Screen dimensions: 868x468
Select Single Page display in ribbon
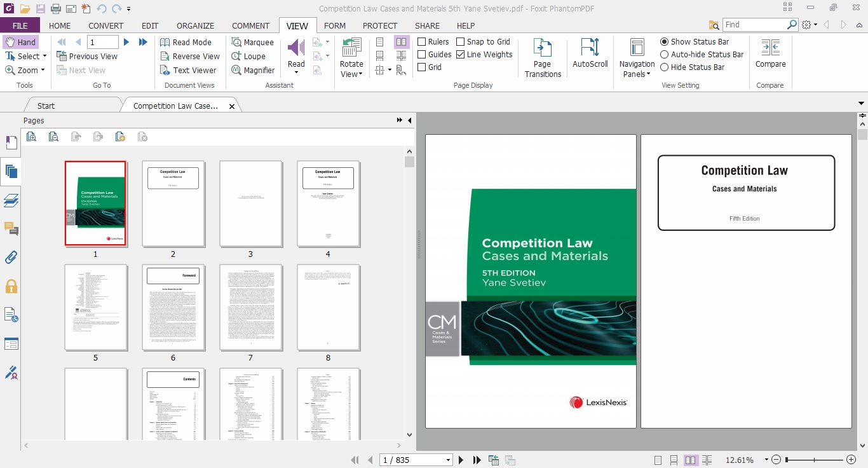380,42
